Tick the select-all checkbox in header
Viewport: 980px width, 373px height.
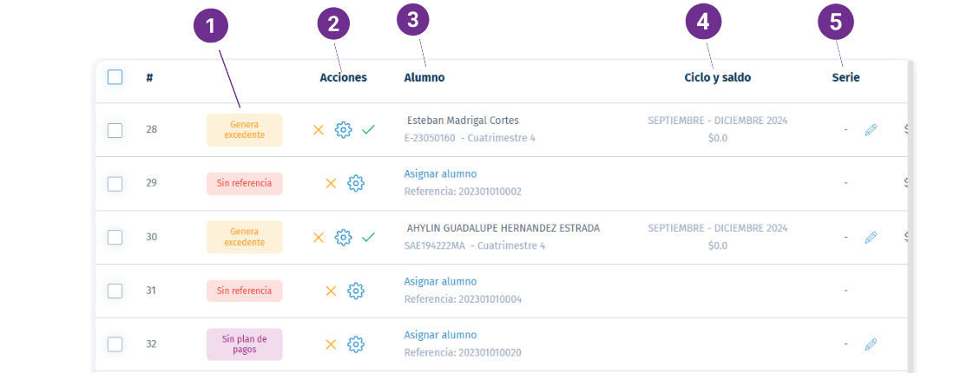(115, 77)
